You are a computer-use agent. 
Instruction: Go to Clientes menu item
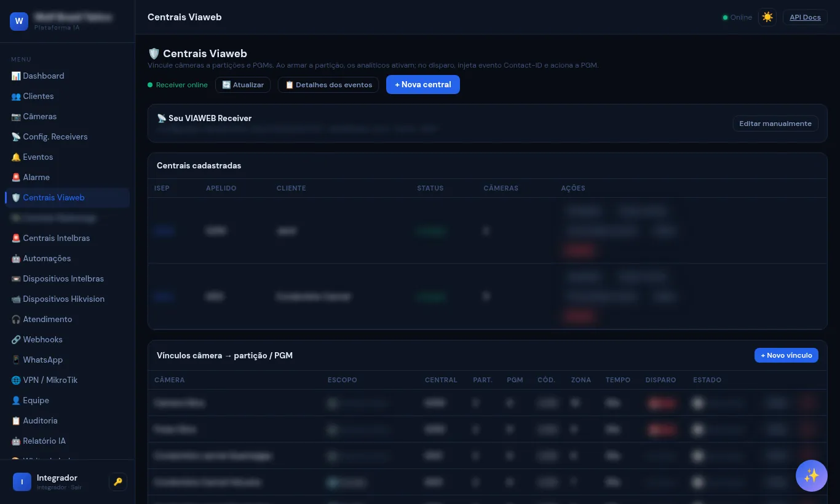point(68,96)
